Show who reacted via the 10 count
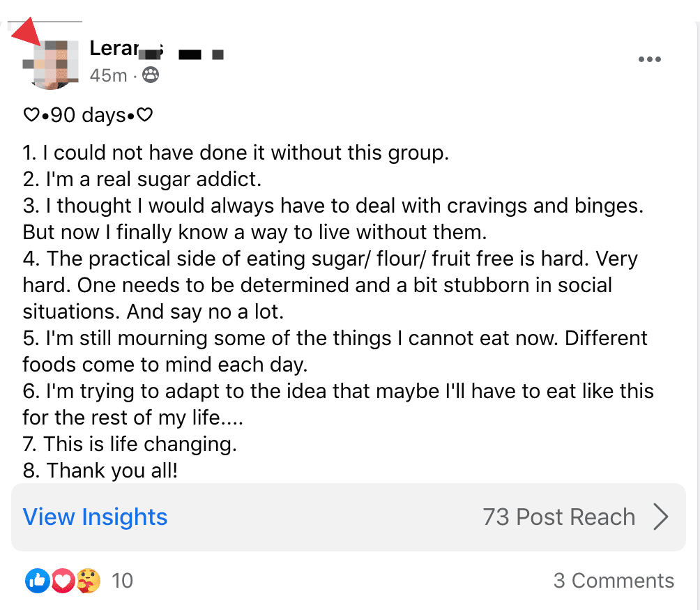Screen dimensions: 700x610 (122, 580)
